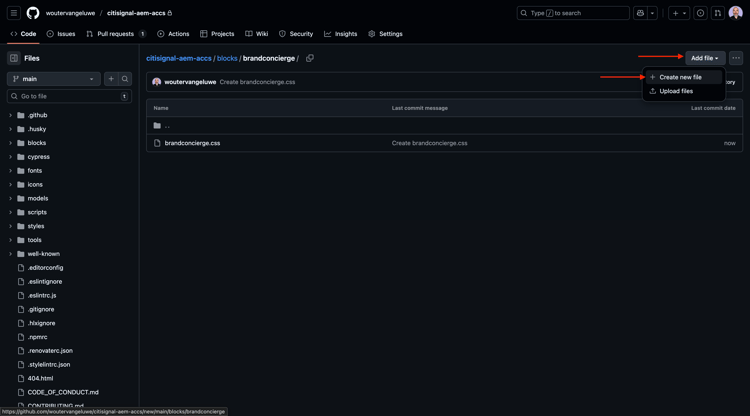
Task: Select Create new file menu item
Action: click(x=684, y=77)
